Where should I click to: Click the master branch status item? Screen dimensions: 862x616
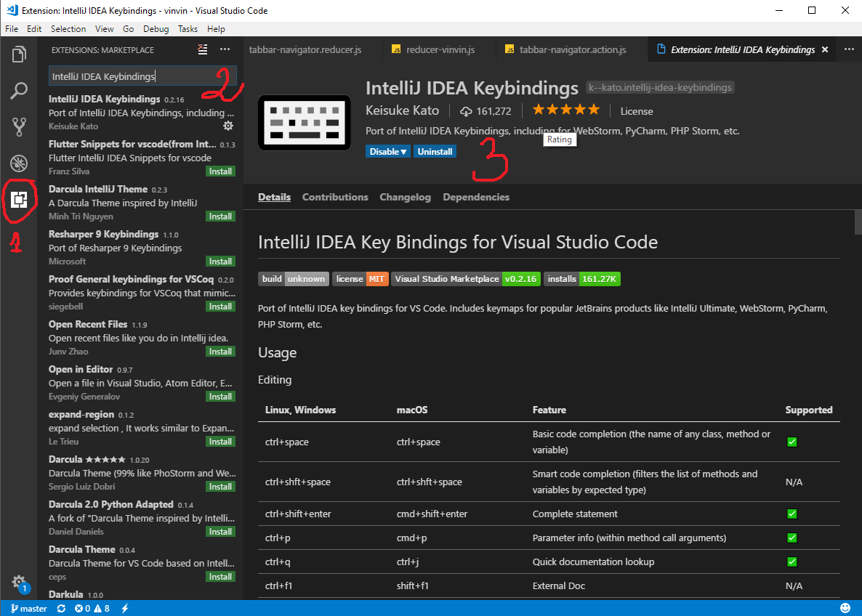click(x=28, y=608)
